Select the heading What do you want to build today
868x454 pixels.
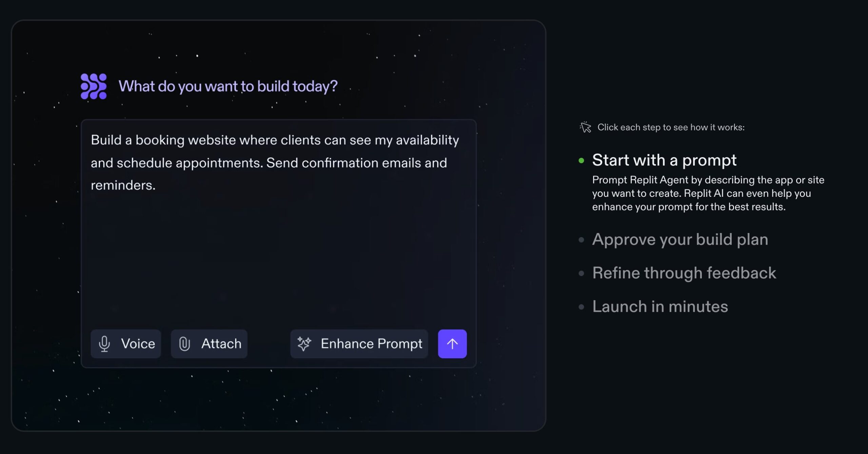click(228, 86)
